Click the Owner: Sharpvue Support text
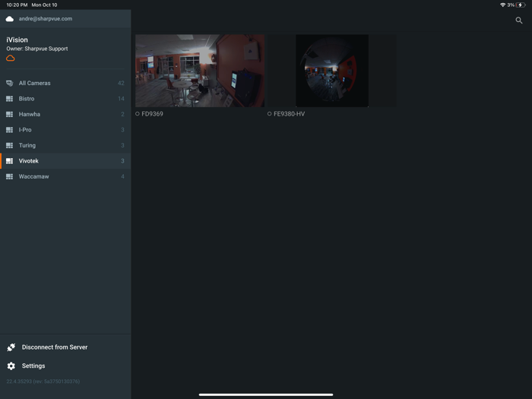The image size is (532, 399). click(x=37, y=49)
